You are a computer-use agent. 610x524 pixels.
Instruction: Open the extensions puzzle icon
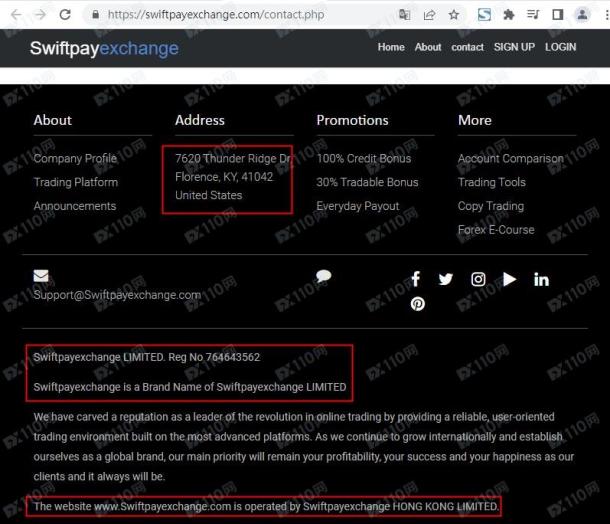[508, 15]
